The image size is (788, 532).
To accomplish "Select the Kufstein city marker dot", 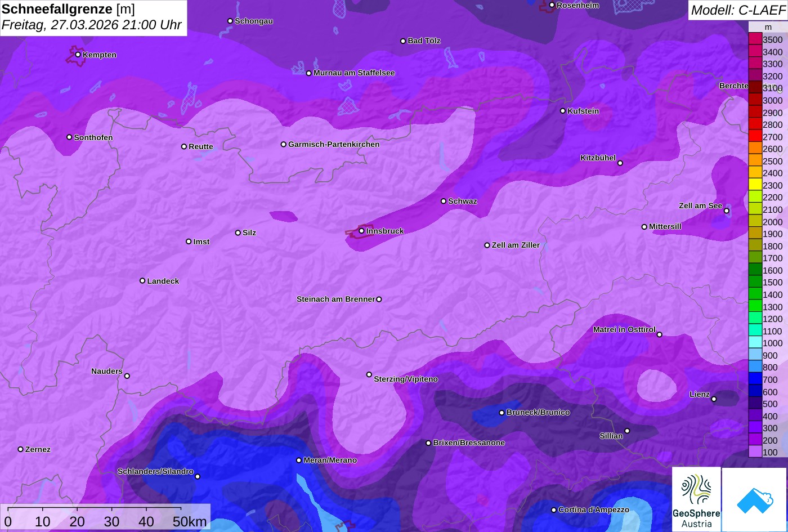I will 563,111.
